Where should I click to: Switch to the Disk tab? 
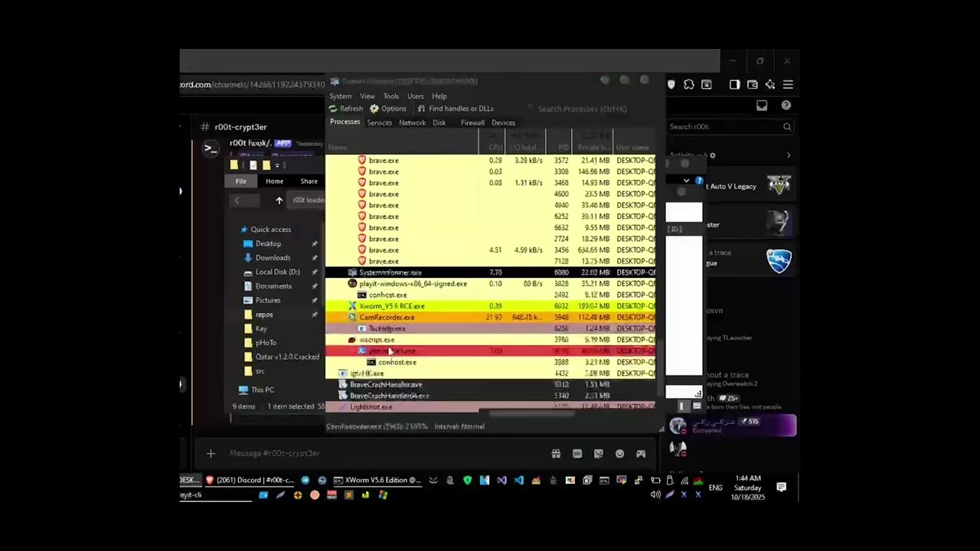point(439,122)
